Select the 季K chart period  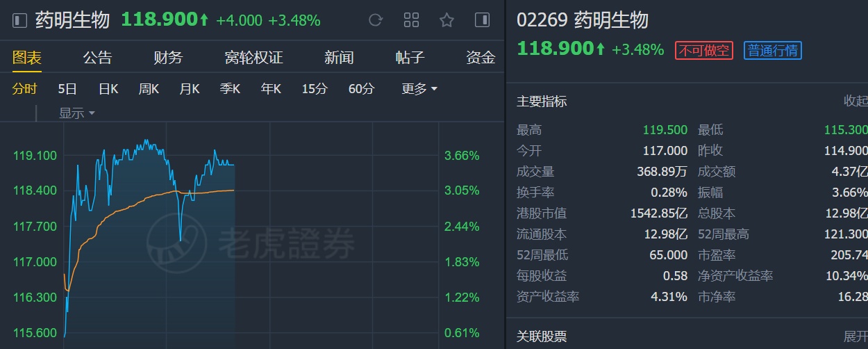[230, 89]
